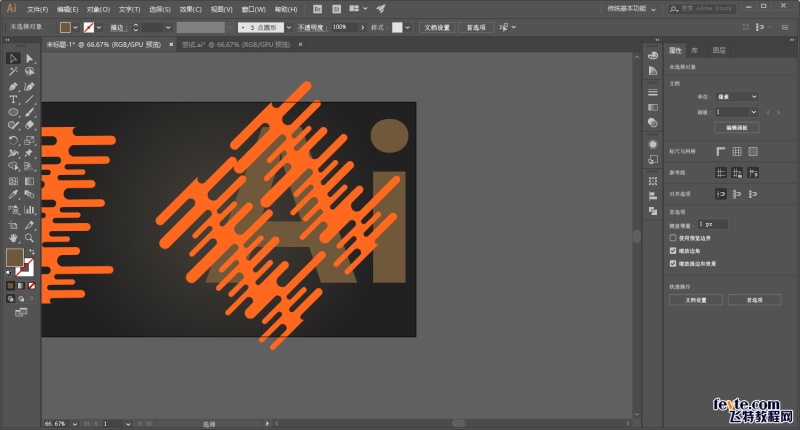
Task: Expand the opacity 100% arrow
Action: click(x=362, y=28)
